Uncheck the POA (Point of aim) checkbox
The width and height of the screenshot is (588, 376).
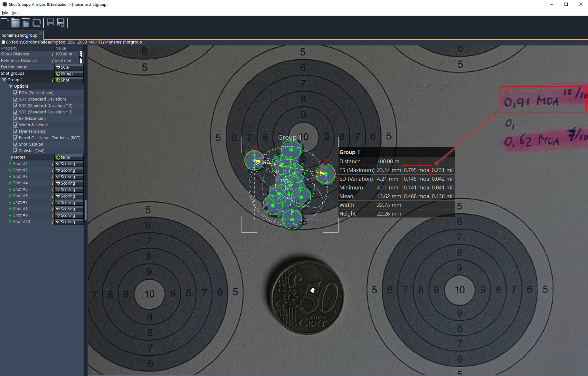tap(15, 93)
